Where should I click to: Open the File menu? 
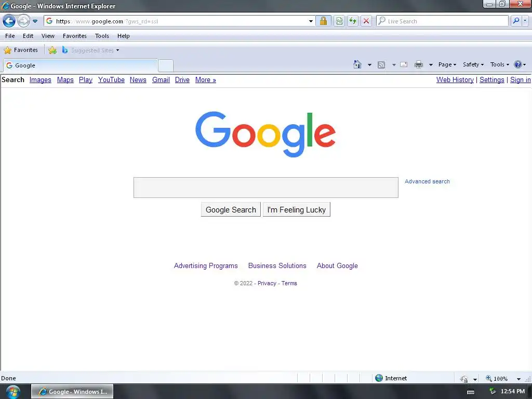click(10, 36)
